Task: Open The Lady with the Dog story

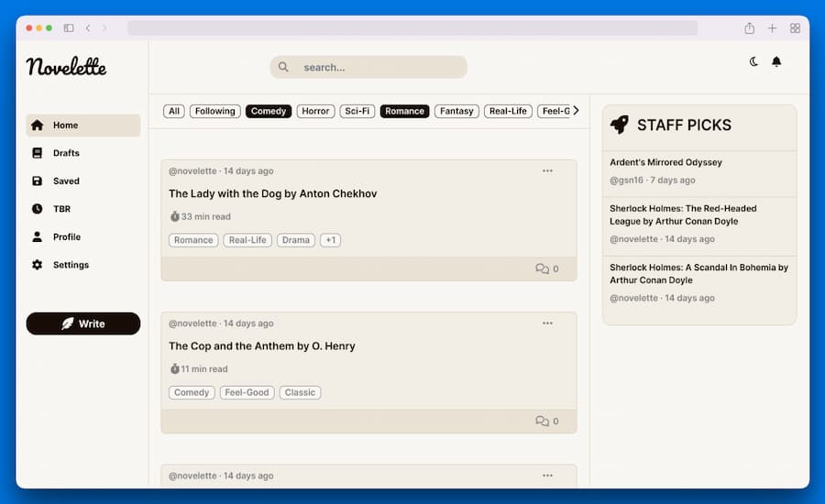Action: coord(272,193)
